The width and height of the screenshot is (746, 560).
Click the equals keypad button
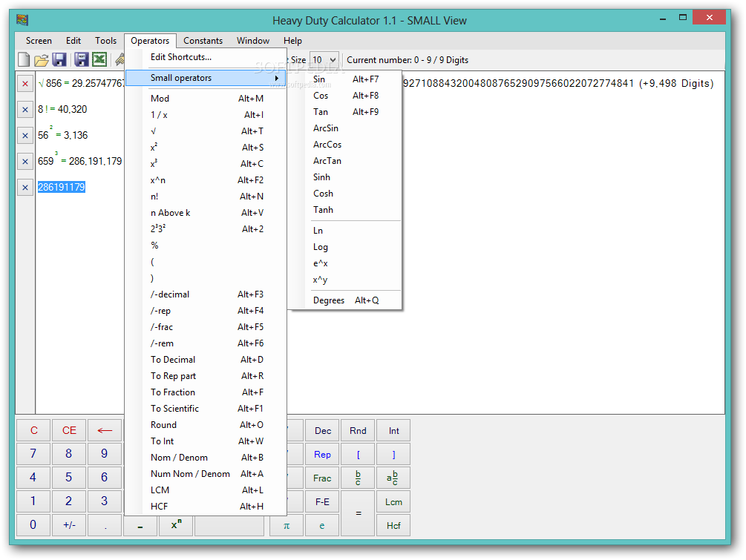click(358, 513)
